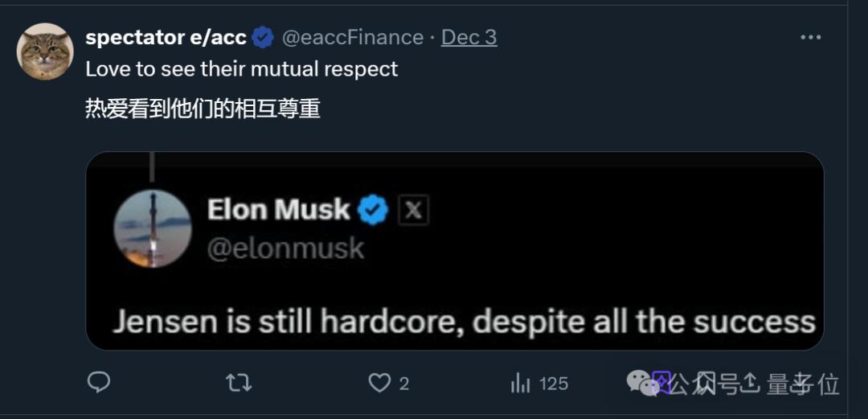Click the "Love to see their mutual respect" text
Image resolution: width=868 pixels, height=419 pixels.
click(x=242, y=68)
